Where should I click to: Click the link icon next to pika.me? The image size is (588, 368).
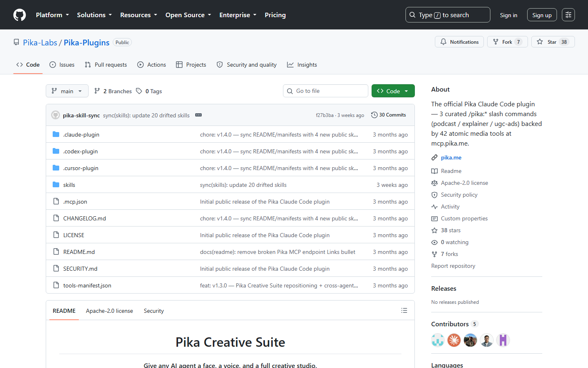pyautogui.click(x=434, y=157)
